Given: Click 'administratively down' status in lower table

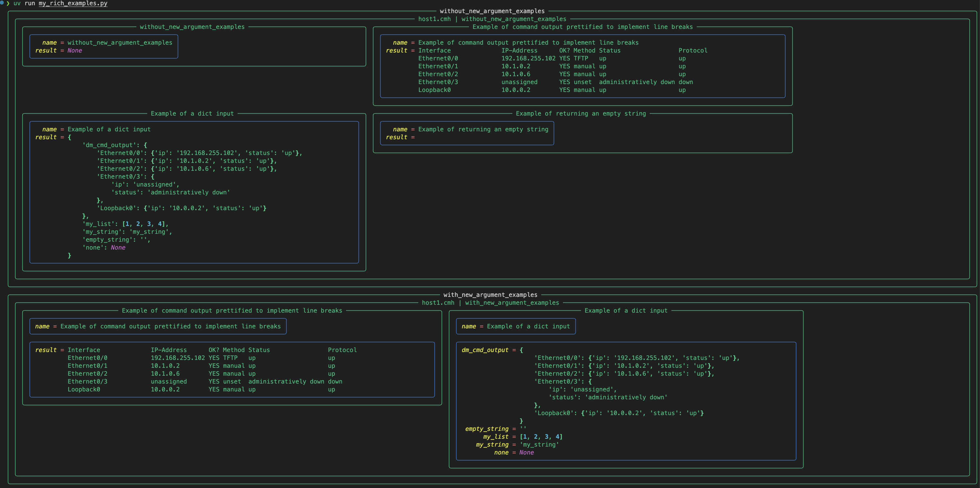Looking at the screenshot, I should pos(286,382).
